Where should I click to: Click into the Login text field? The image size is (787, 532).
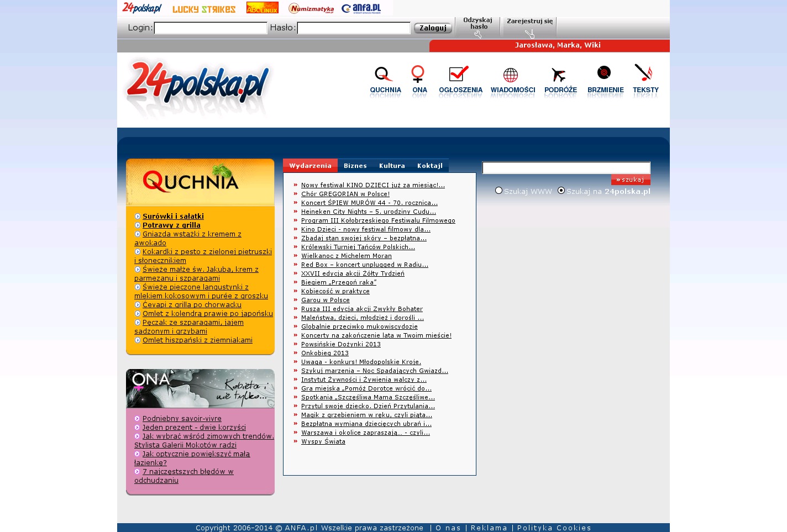pyautogui.click(x=211, y=28)
